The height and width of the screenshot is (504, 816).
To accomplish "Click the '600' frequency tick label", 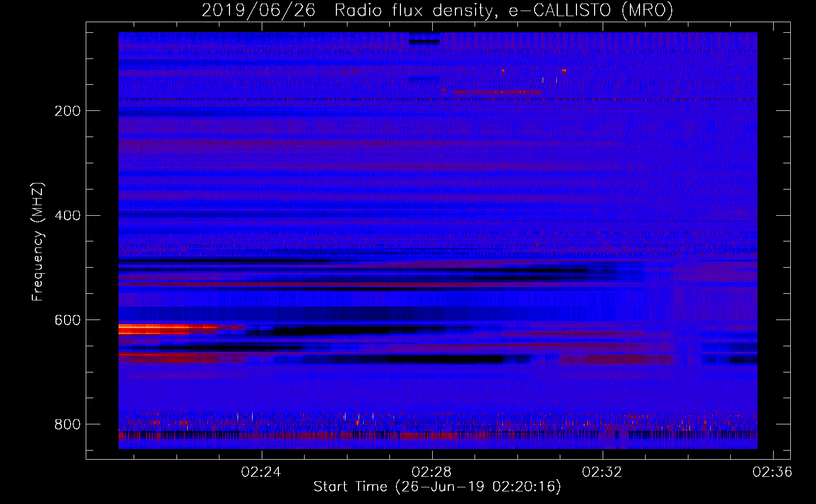I will pyautogui.click(x=68, y=321).
